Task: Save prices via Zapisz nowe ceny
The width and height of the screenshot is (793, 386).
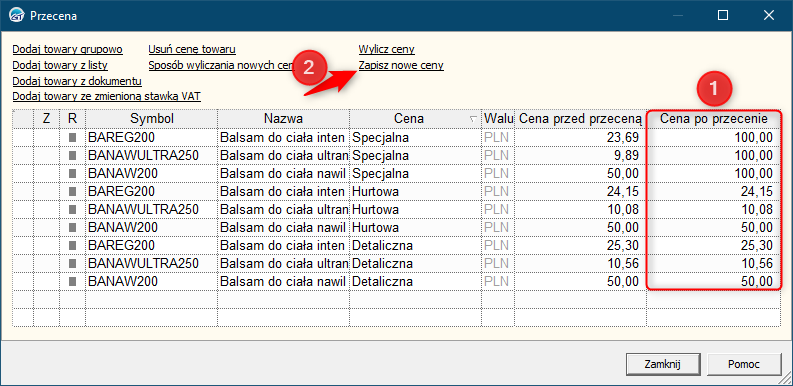Action: [x=401, y=65]
